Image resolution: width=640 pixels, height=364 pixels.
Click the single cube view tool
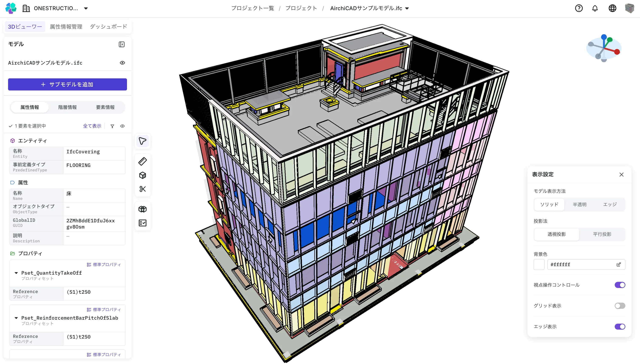pos(142,175)
